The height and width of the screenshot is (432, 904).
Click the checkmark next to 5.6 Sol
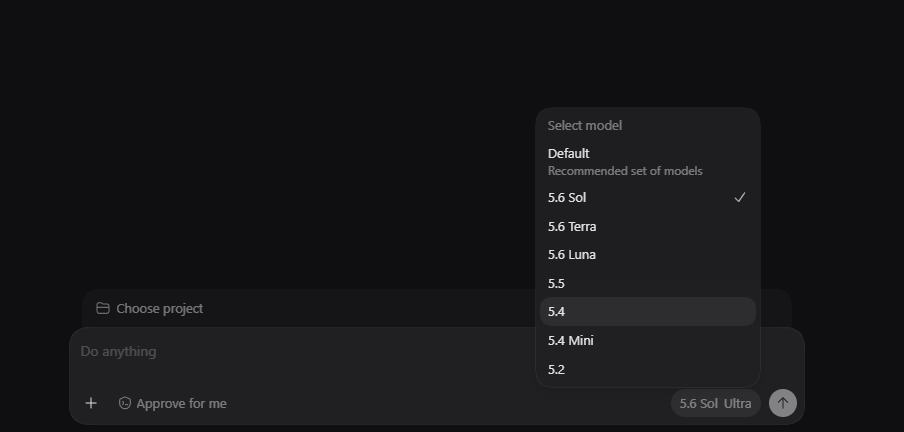(x=740, y=197)
